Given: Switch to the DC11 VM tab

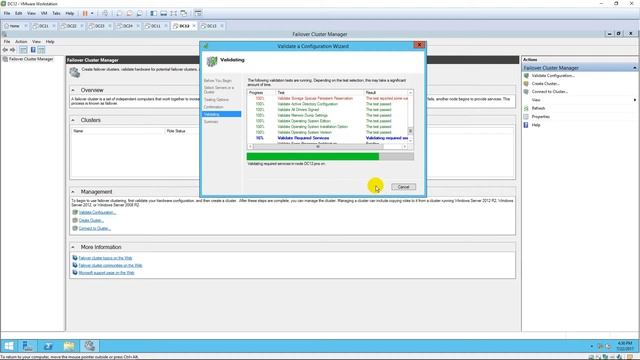Looking at the screenshot, I should coord(156,26).
